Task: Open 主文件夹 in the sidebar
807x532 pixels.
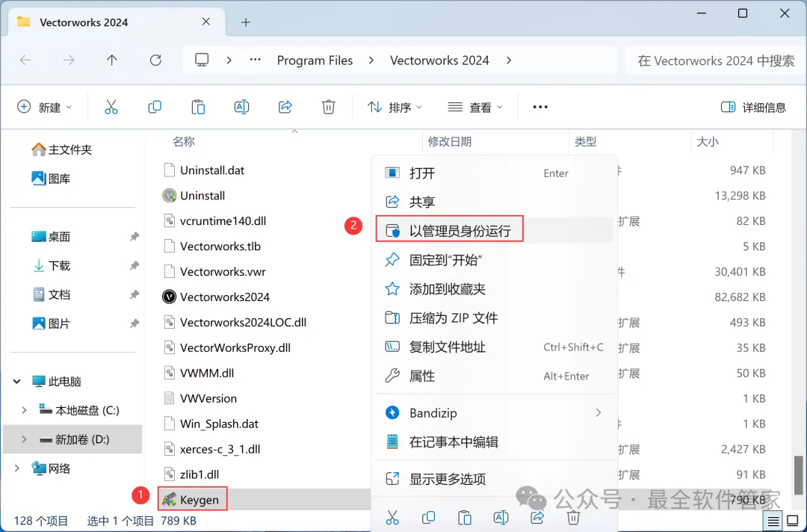Action: pos(62,149)
